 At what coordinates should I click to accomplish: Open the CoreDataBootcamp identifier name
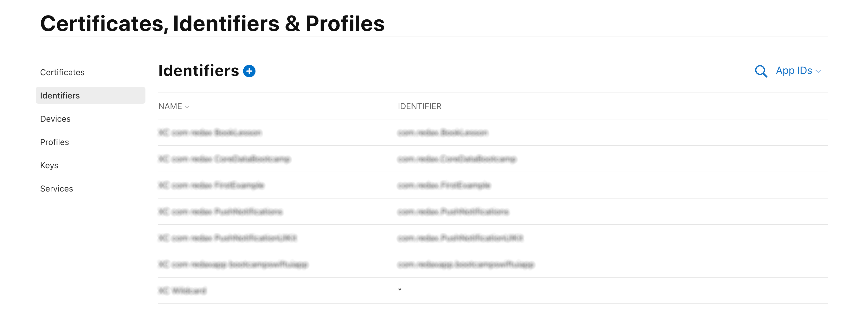pos(224,159)
